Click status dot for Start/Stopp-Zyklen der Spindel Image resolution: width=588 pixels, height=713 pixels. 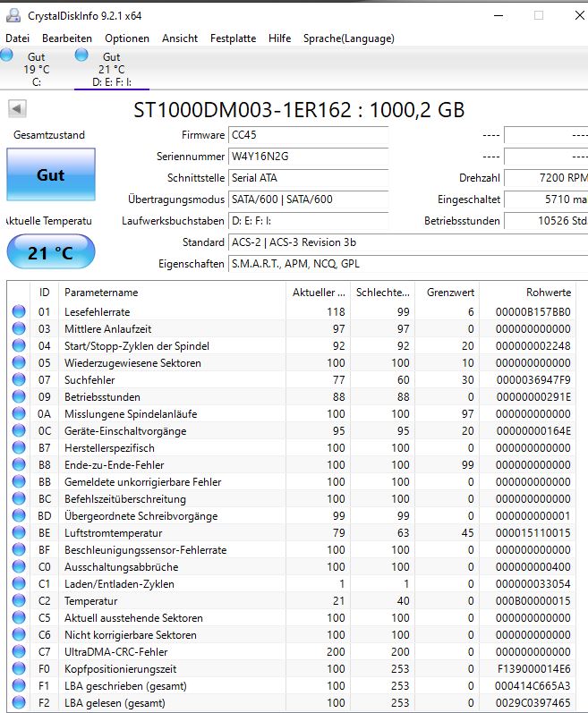[19, 345]
